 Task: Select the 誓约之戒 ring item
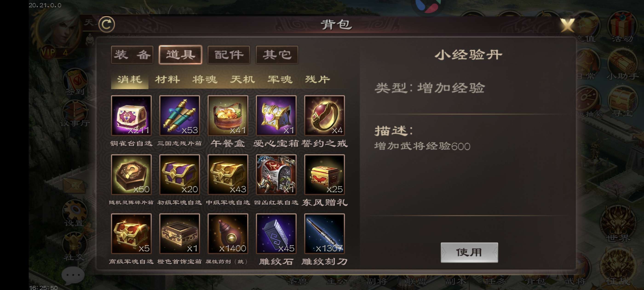pos(324,115)
